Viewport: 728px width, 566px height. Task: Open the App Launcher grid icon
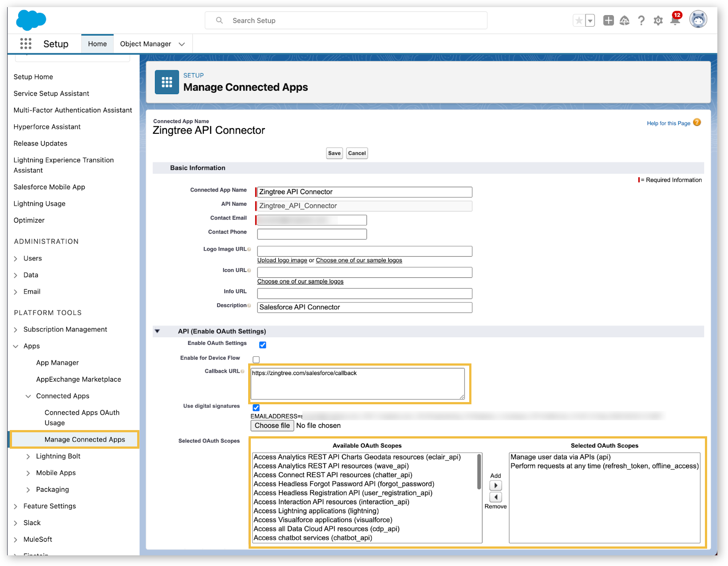[26, 44]
